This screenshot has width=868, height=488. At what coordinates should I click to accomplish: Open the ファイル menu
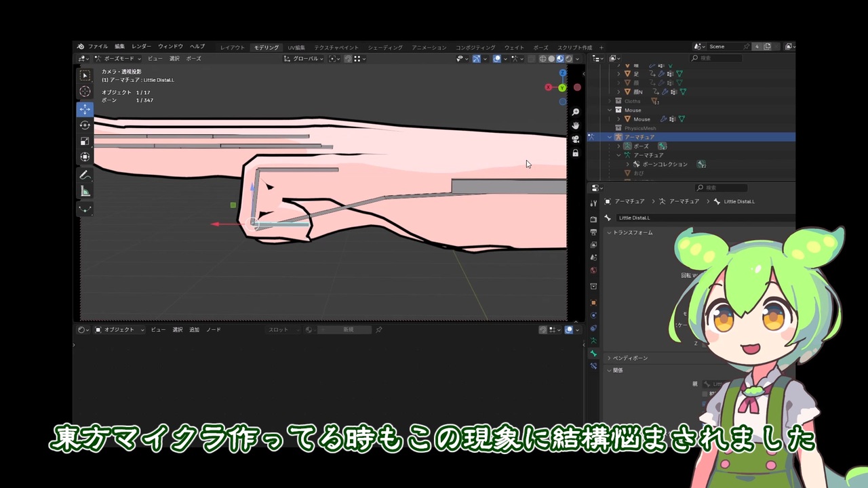98,47
